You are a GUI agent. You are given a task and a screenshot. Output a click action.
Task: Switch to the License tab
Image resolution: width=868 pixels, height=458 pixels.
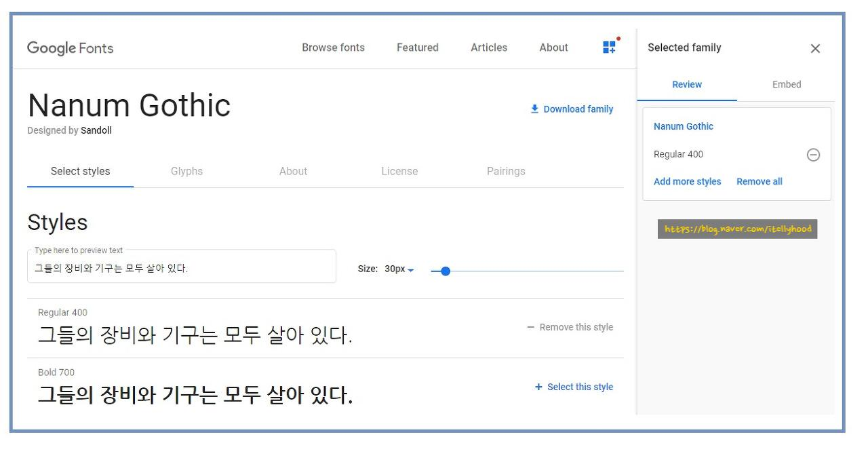pyautogui.click(x=399, y=171)
